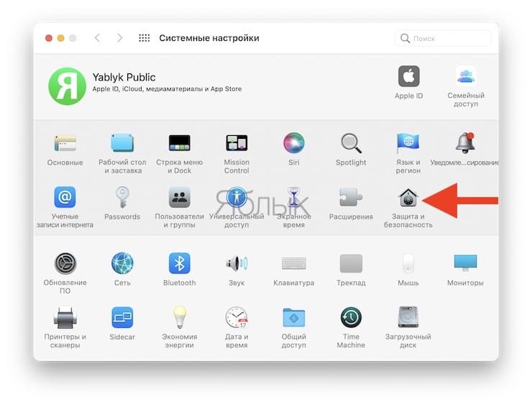Close the Системные настройки window
The image size is (532, 405).
[49, 38]
